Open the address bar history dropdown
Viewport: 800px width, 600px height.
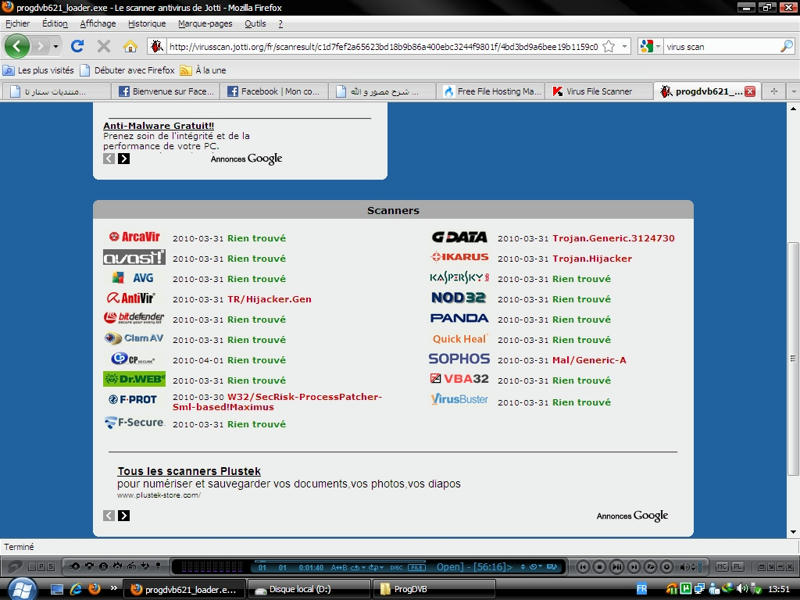[624, 46]
